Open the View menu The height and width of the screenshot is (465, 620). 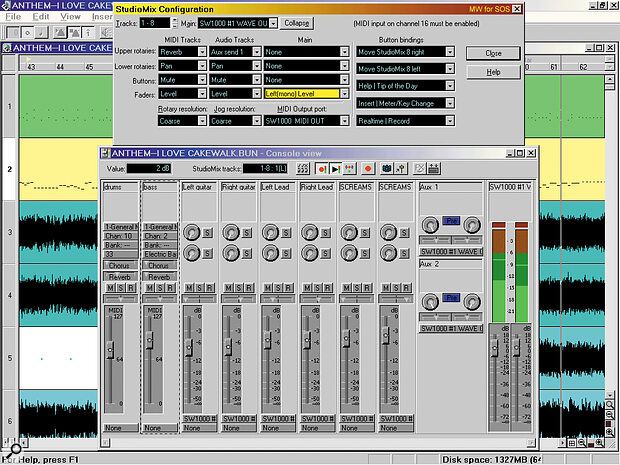coord(70,17)
